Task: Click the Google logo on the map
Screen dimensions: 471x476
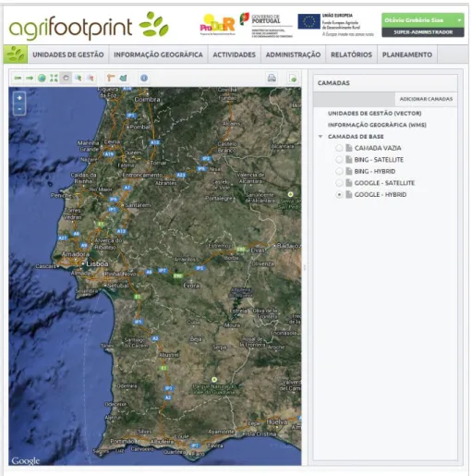Action: coord(26,461)
